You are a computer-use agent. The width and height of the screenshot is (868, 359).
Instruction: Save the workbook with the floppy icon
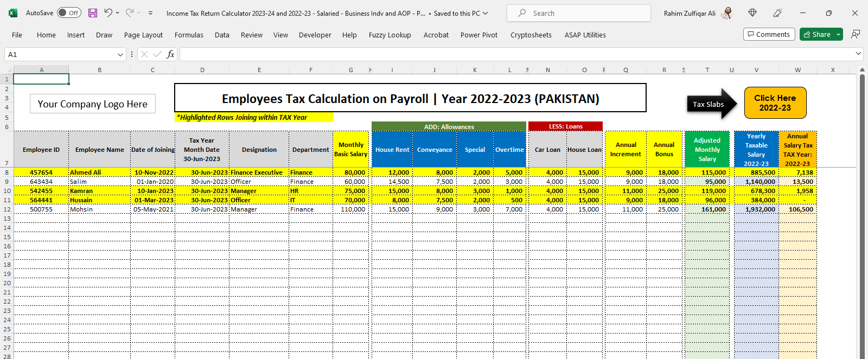coord(93,13)
